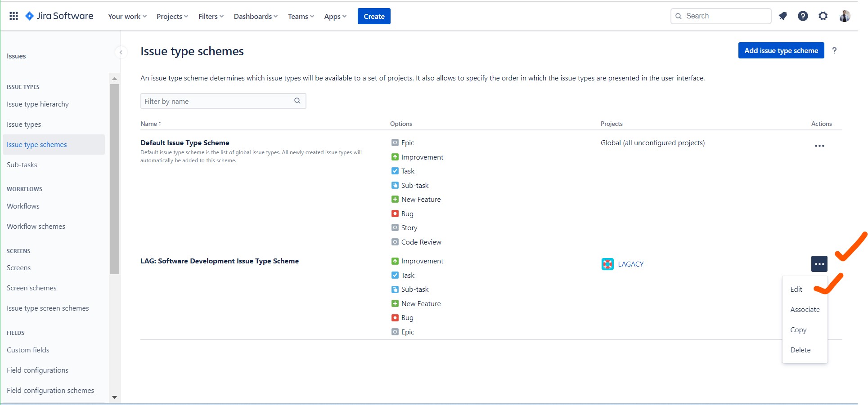Click the LAGACY project icon
Image resolution: width=868 pixels, height=405 pixels.
click(607, 264)
